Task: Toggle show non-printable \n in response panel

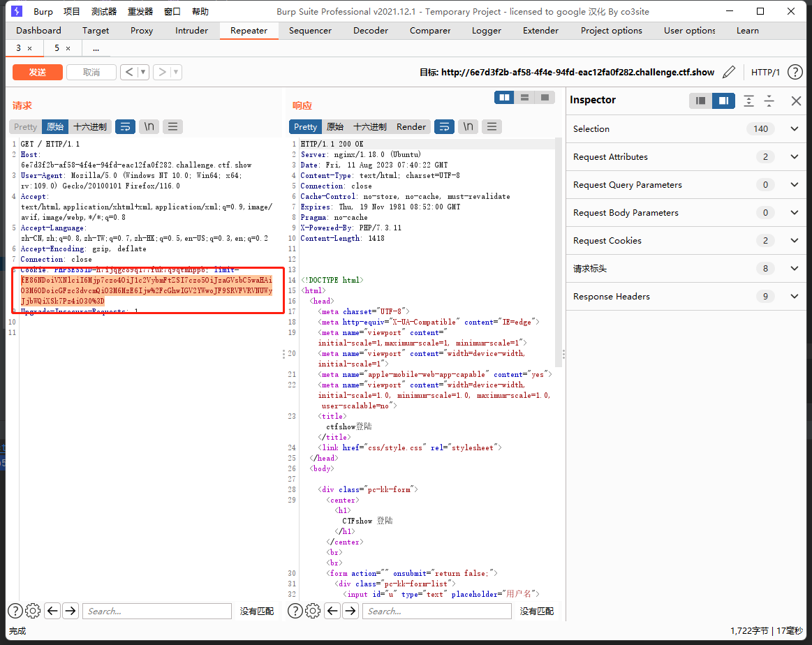Action: point(468,127)
